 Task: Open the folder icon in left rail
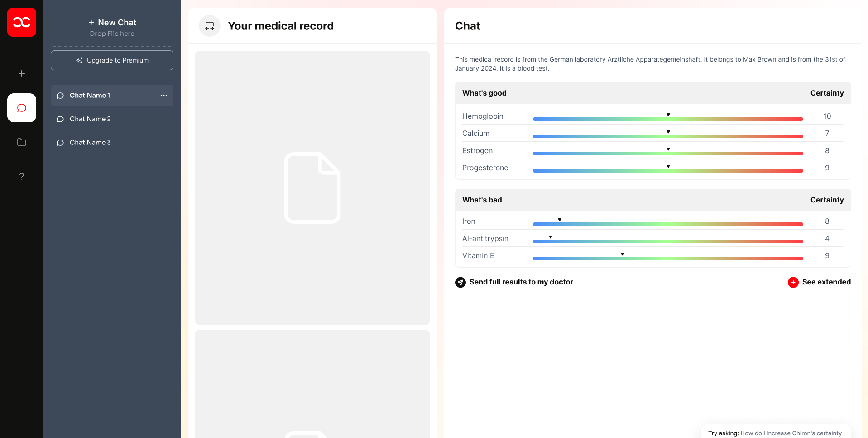tap(22, 142)
